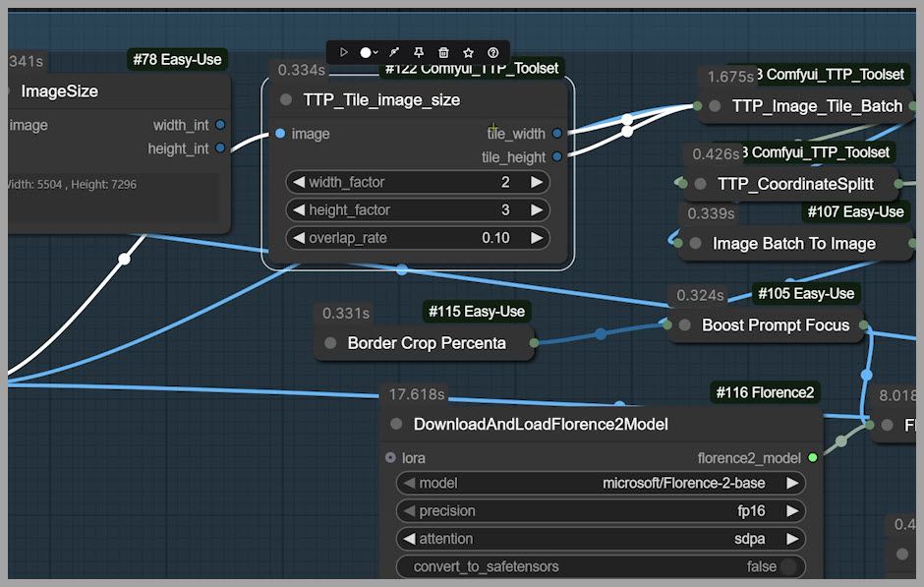Click the tile_width output port
This screenshot has height=587, width=924.
tap(557, 134)
